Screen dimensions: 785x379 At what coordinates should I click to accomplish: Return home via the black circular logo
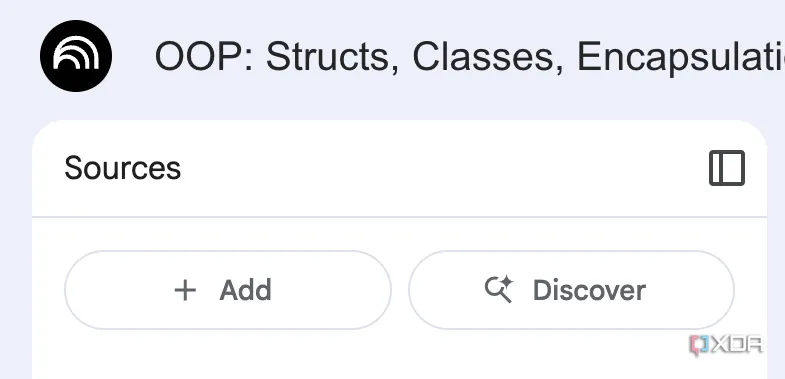(76, 56)
